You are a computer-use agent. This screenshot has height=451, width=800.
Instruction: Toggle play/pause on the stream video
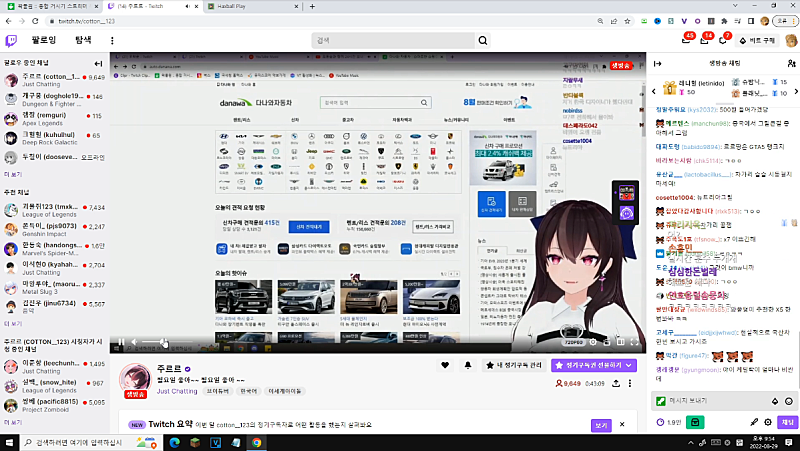(119, 343)
